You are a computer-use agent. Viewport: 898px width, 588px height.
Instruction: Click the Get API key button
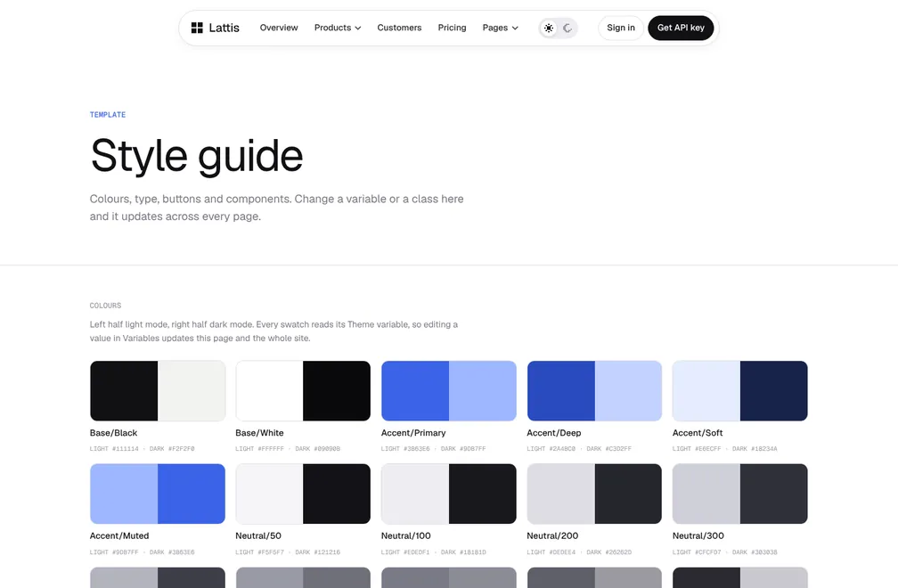point(681,28)
